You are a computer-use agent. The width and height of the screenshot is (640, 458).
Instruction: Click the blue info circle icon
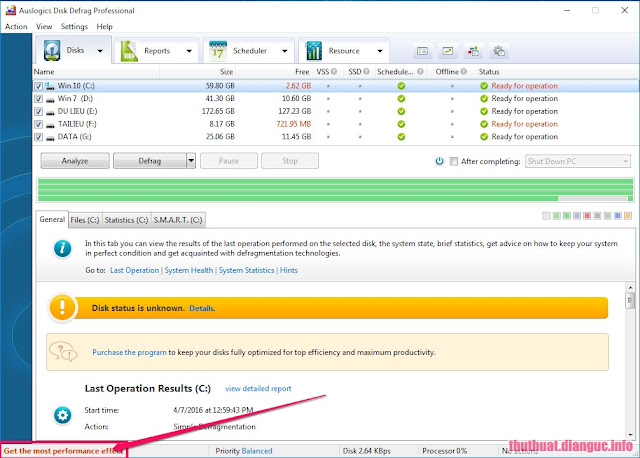pos(62,248)
